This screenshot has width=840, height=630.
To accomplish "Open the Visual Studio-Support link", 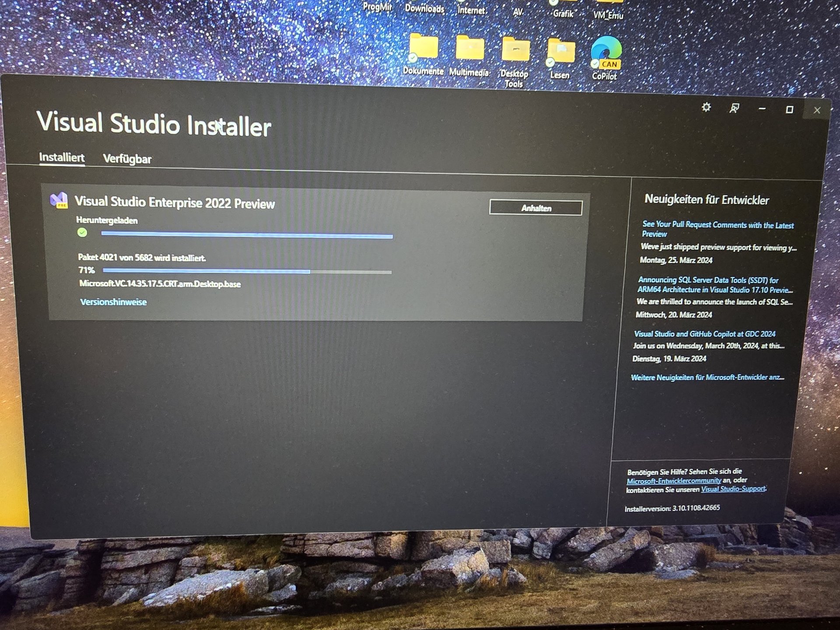I will point(733,489).
